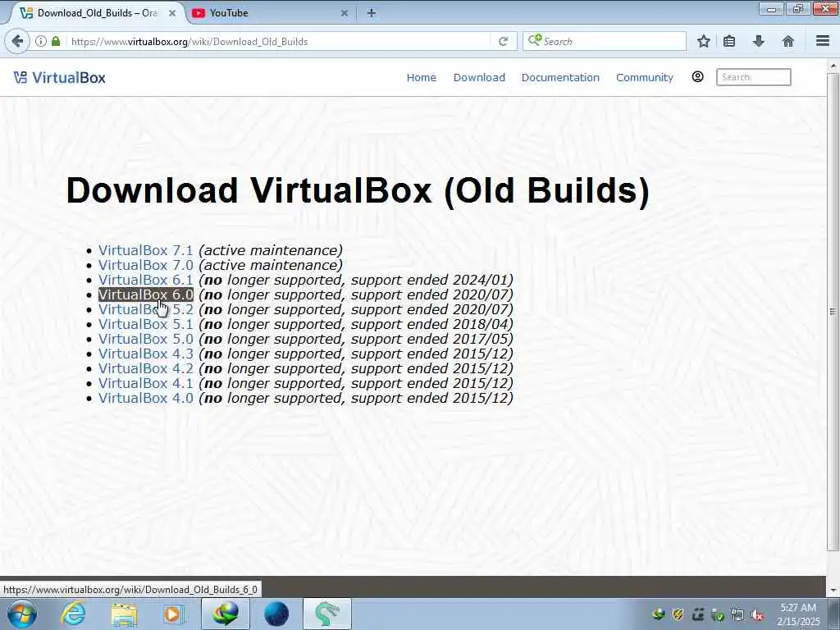Click the 'support ended 2017/05' text

[x=431, y=339]
